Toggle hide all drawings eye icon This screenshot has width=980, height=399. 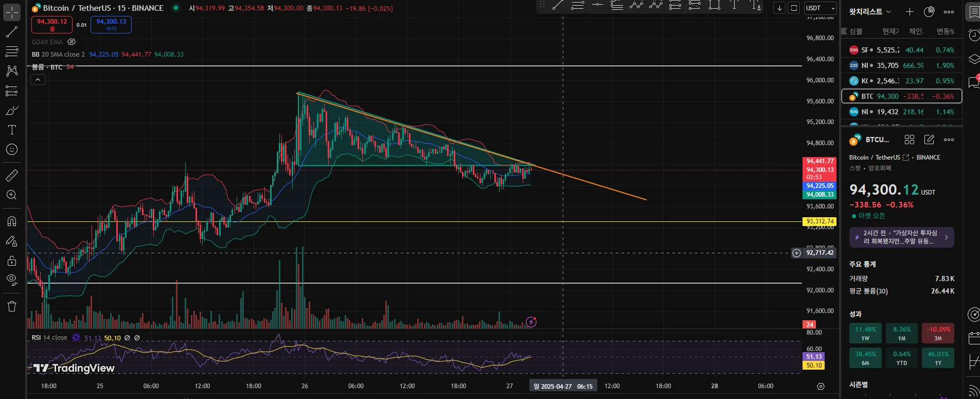pyautogui.click(x=11, y=280)
